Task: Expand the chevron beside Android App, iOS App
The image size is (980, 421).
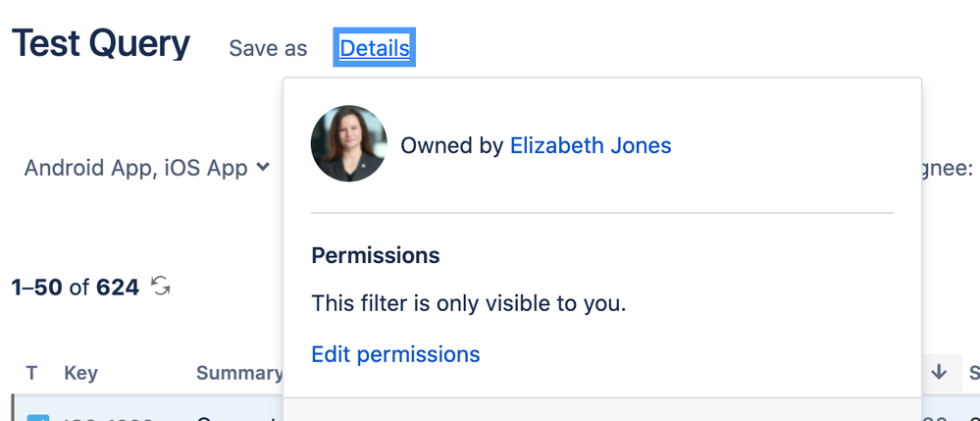Action: pos(264,167)
